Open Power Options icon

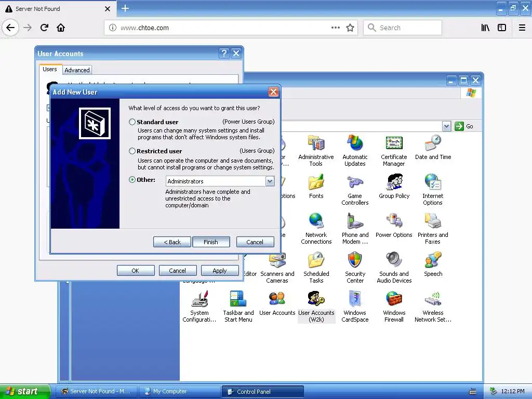(x=394, y=225)
